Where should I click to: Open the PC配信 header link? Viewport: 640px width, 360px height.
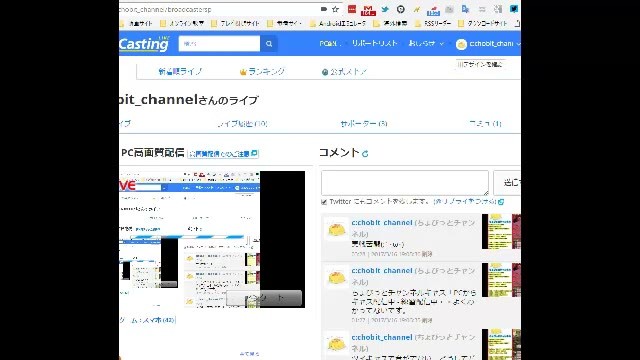pos(329,43)
